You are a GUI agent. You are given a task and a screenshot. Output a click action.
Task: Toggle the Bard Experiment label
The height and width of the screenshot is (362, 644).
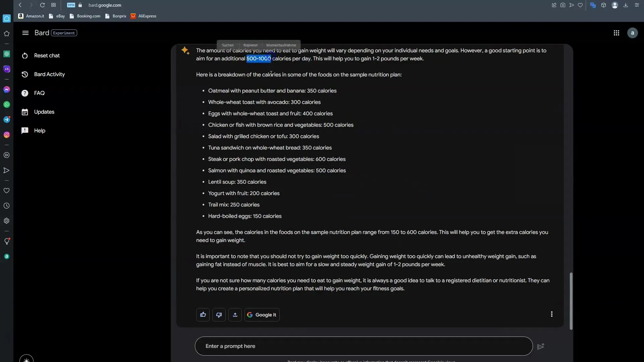click(64, 32)
